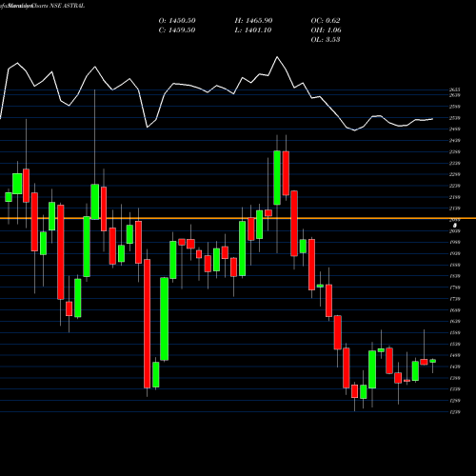The height and width of the screenshot is (476, 476).
Task: Click the 'NSE ASTRAL' chart title
Action: pos(68,6)
